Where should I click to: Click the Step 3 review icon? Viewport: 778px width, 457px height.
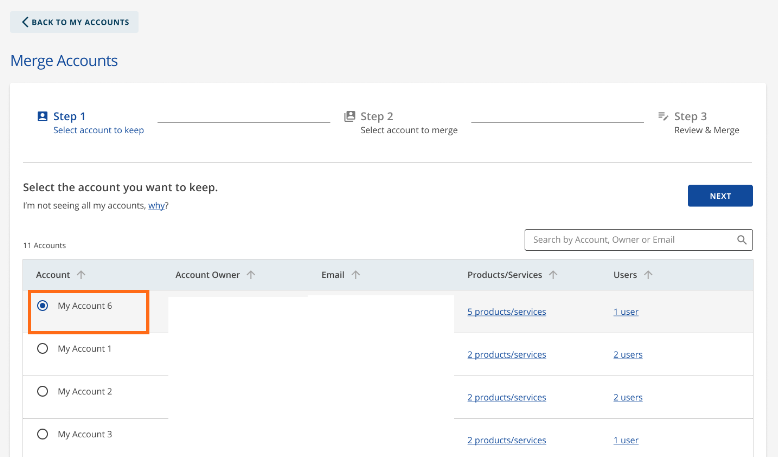tap(663, 117)
